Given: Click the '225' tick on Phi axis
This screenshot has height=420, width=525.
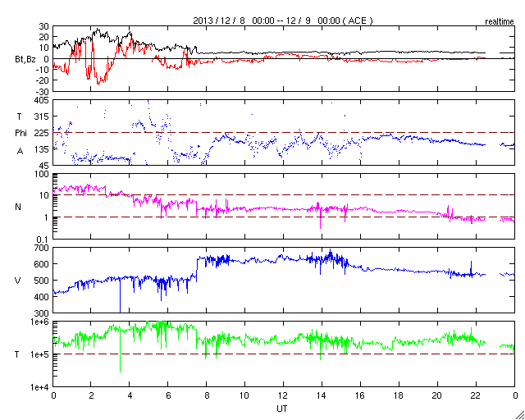Looking at the screenshot, I should pos(42,133).
